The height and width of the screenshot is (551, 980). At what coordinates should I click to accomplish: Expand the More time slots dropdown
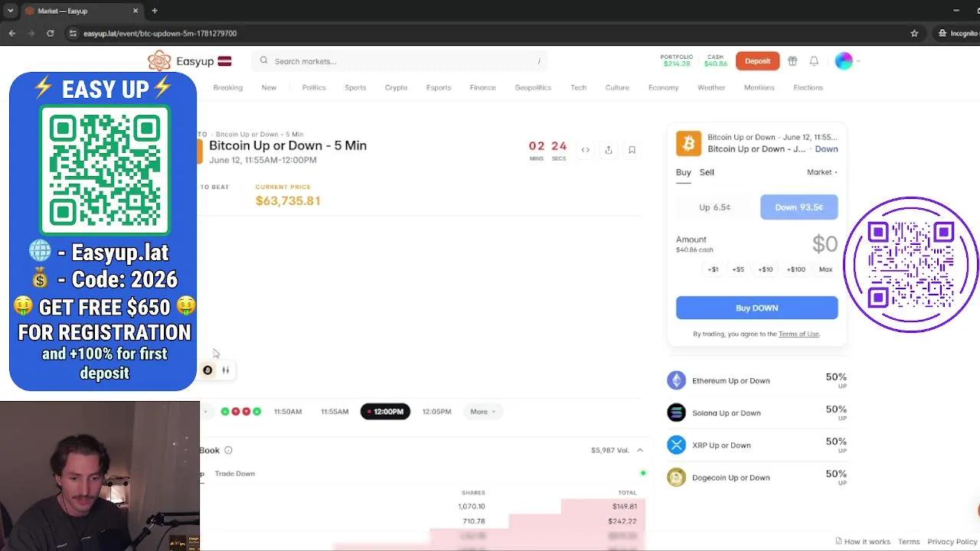(483, 412)
